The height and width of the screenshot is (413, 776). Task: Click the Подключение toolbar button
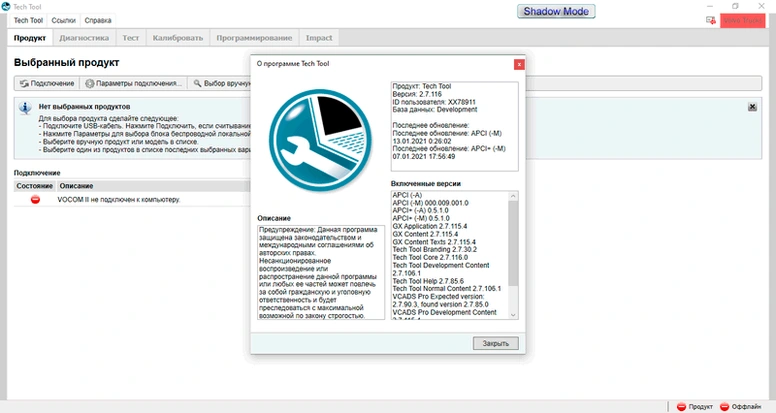click(x=47, y=83)
